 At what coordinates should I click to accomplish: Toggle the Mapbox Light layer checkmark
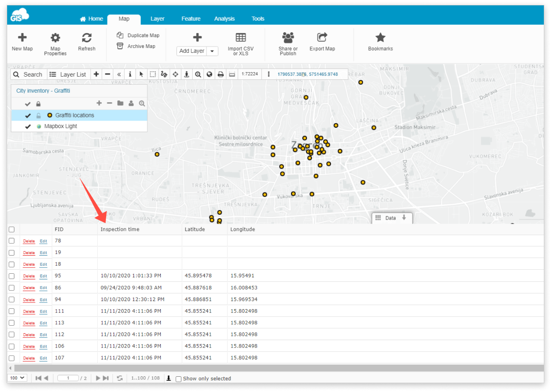[28, 126]
